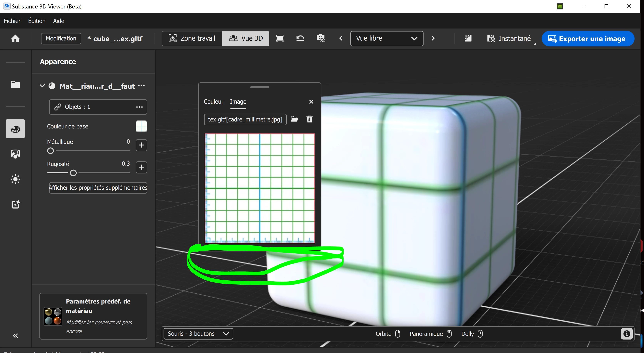
Task: Switch to Zone travail mode
Action: (x=192, y=38)
